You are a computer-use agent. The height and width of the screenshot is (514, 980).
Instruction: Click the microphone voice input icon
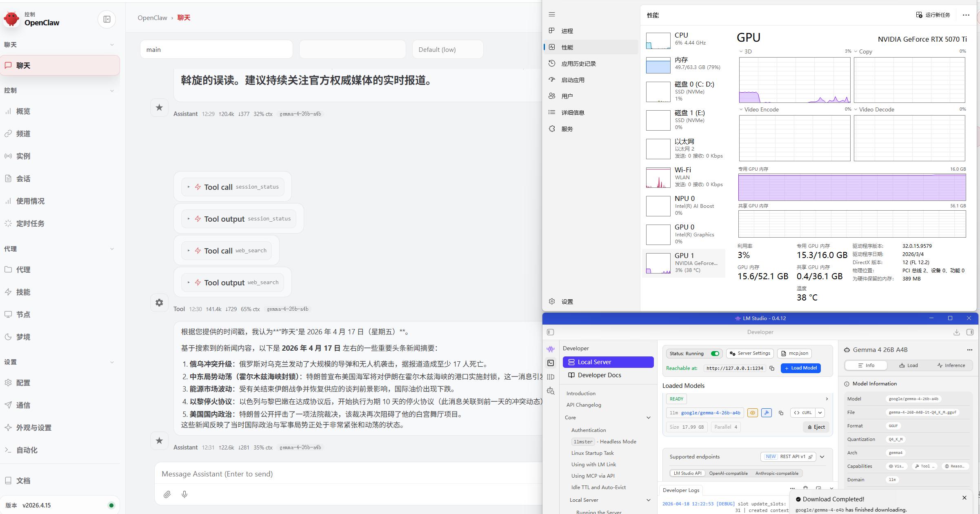(x=184, y=494)
